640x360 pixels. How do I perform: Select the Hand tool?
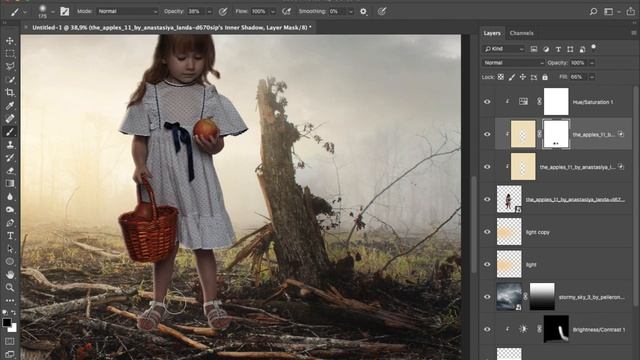click(10, 275)
